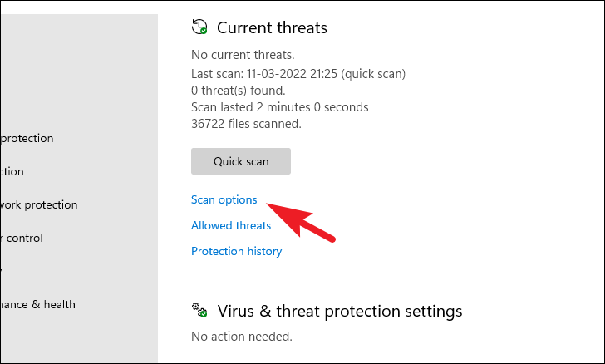Start a Quick scan

pyautogui.click(x=241, y=161)
